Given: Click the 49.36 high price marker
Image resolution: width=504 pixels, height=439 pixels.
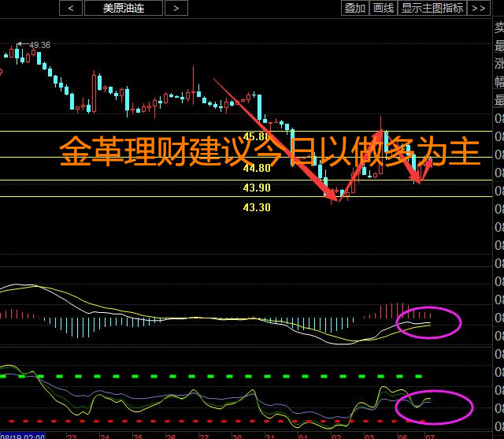Looking at the screenshot, I should pos(39,45).
